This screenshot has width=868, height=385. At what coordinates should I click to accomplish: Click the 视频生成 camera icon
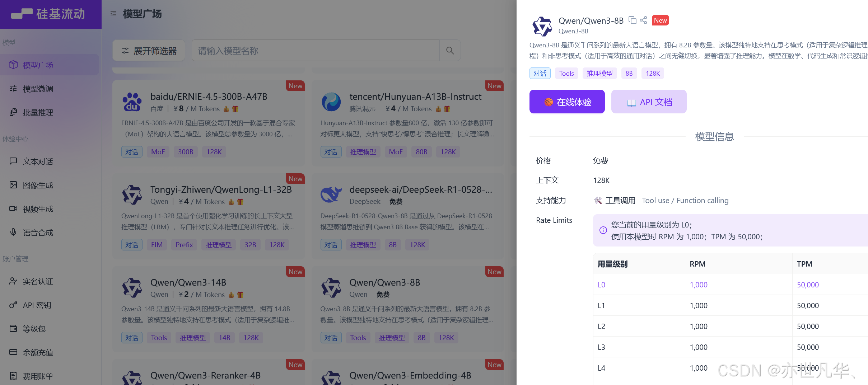[13, 208]
